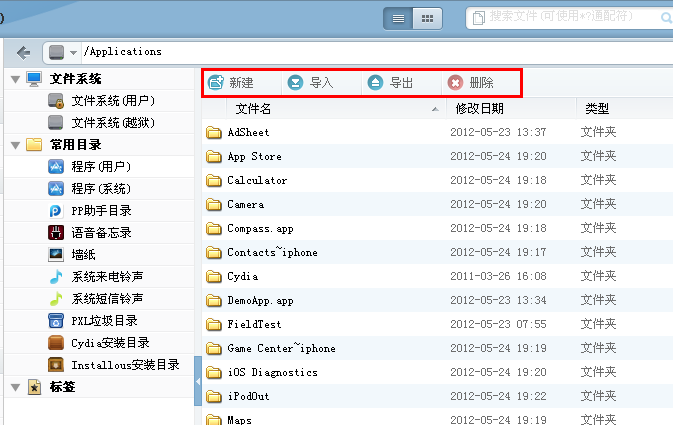Click date 2012-05-24 19:22 for iPodOut

[498, 396]
